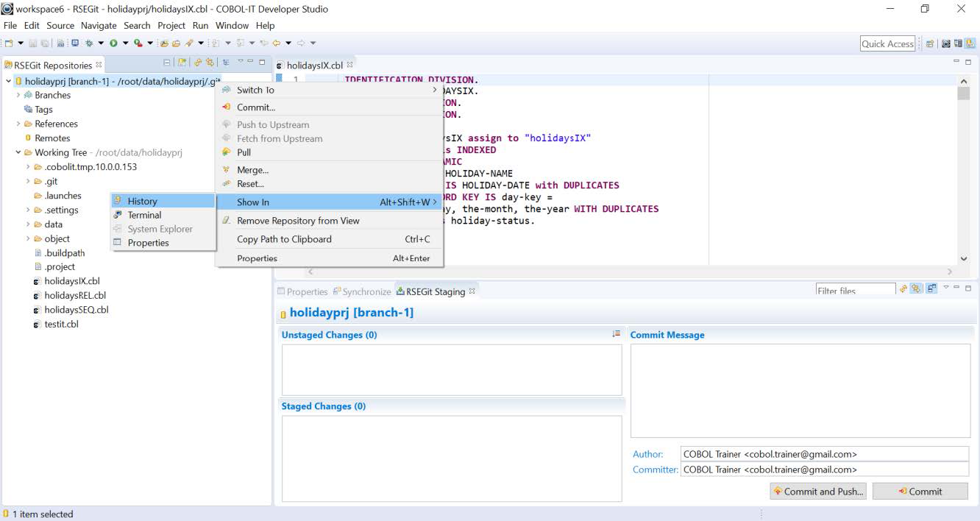The height and width of the screenshot is (521, 980).
Task: Click the Debug bug icon in toolbar
Action: [88, 43]
